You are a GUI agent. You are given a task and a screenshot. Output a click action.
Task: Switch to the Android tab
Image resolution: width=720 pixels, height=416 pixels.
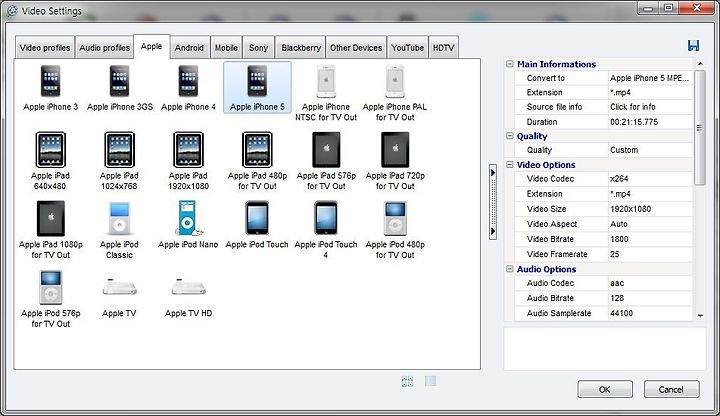tap(189, 48)
